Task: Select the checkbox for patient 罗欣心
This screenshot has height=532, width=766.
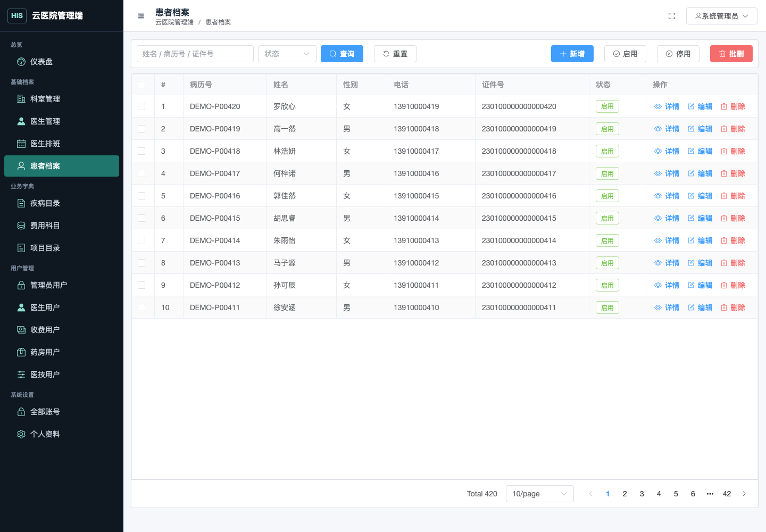Action: point(141,106)
